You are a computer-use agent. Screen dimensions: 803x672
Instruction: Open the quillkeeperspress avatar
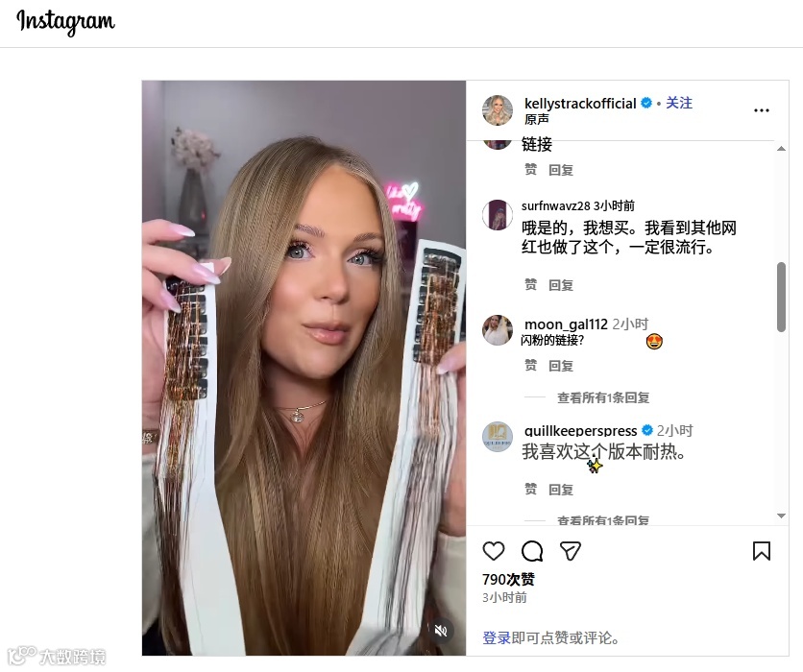click(498, 437)
